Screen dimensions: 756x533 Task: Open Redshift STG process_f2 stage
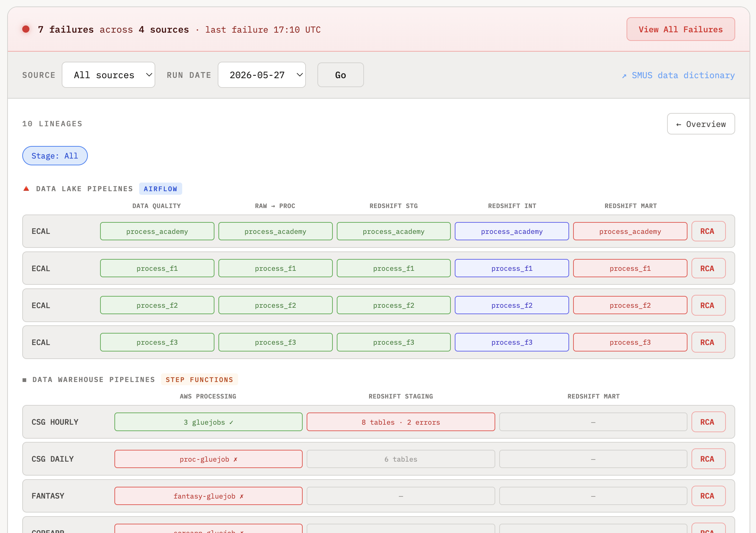394,305
